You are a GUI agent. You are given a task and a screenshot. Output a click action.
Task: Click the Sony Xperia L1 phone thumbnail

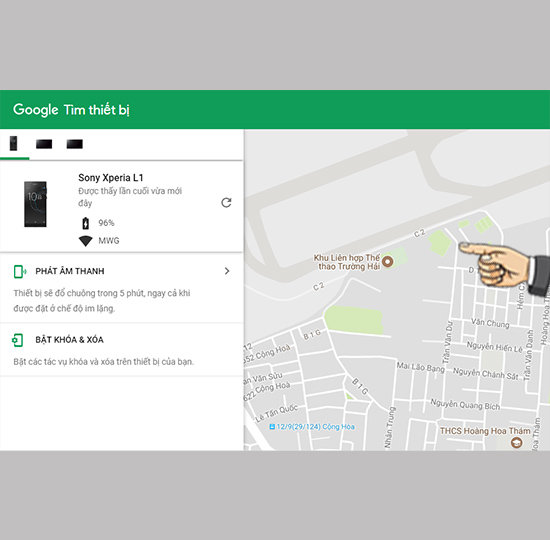pyautogui.click(x=35, y=204)
